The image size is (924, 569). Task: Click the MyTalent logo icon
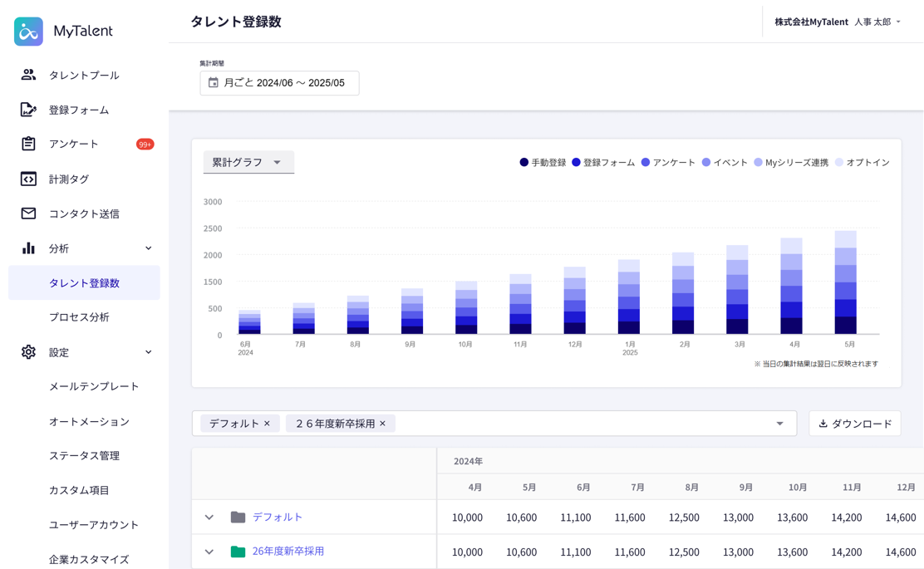(28, 32)
